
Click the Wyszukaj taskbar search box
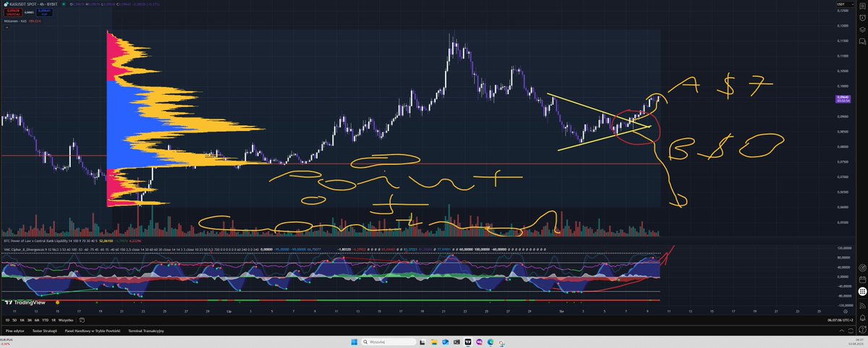(x=388, y=341)
